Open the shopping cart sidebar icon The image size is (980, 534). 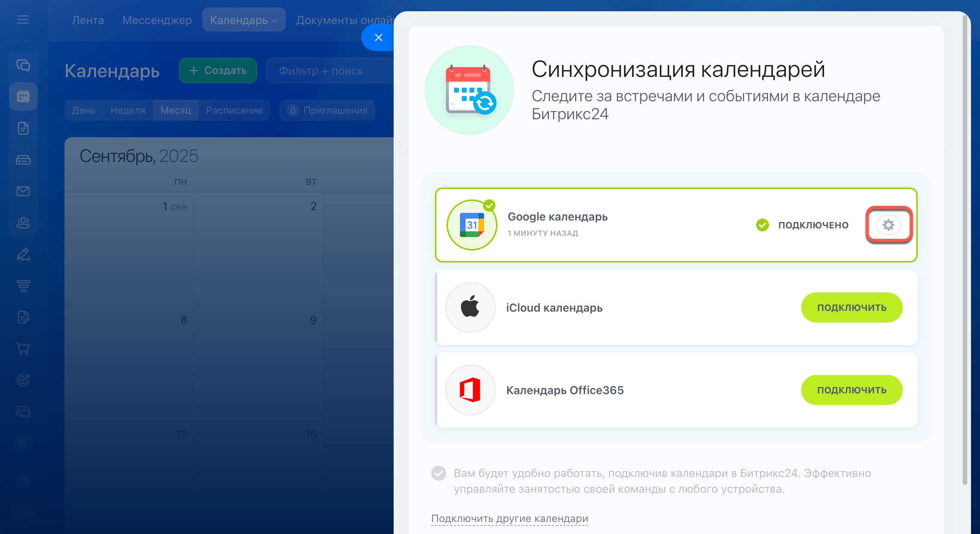(x=23, y=349)
